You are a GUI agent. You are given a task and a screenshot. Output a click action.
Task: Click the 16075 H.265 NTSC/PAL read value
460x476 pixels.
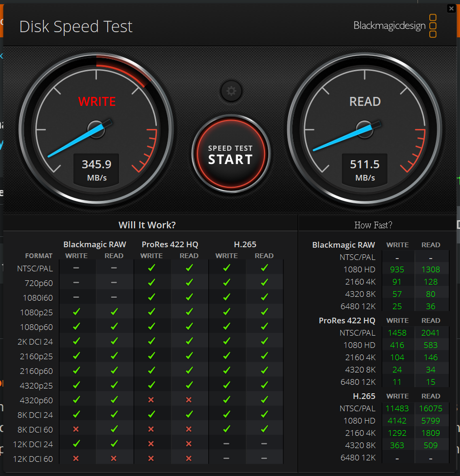pos(430,408)
